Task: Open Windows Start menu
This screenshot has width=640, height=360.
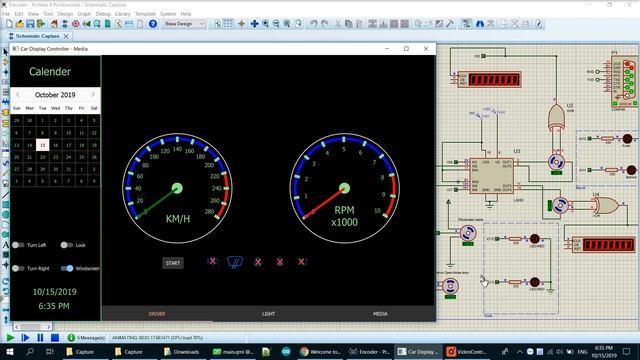Action: (10, 351)
